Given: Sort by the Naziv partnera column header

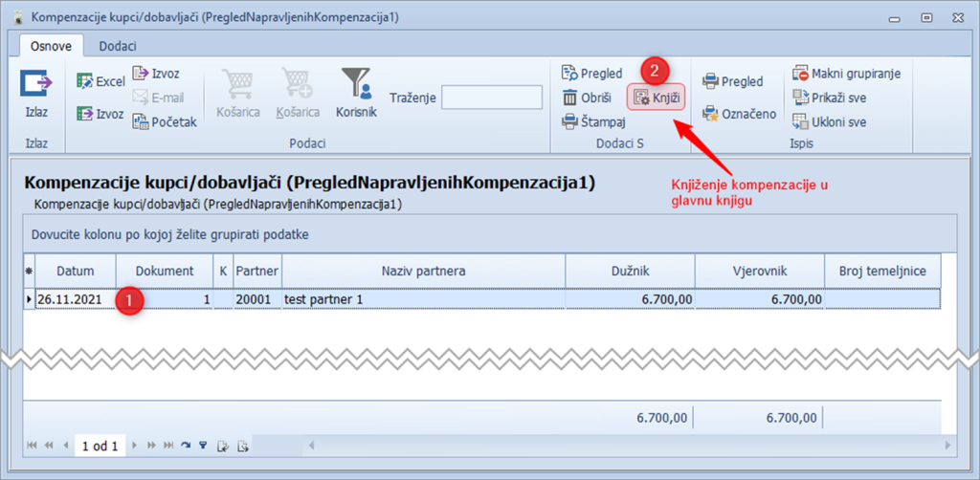Looking at the screenshot, I should [x=422, y=272].
